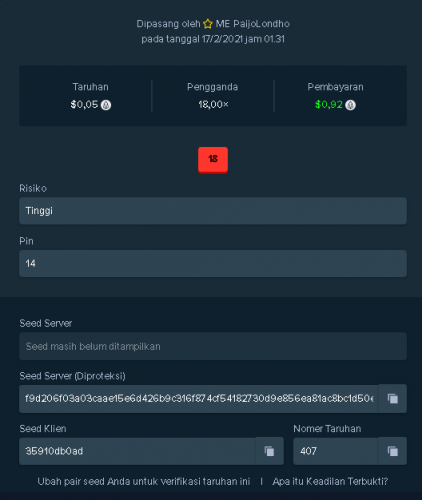Click the bet amount $0,05

[84, 105]
